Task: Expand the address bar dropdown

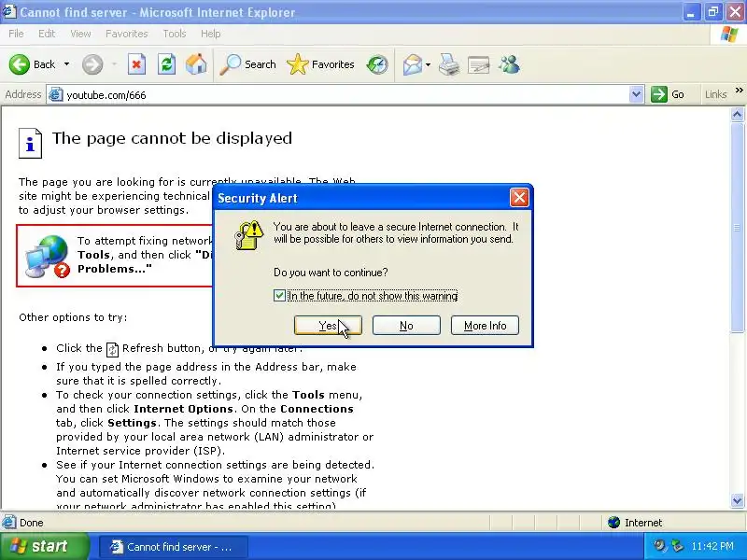Action: pyautogui.click(x=636, y=95)
